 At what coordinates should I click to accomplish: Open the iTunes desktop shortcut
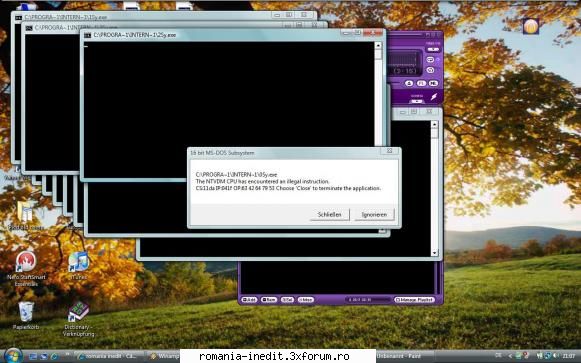tap(78, 266)
